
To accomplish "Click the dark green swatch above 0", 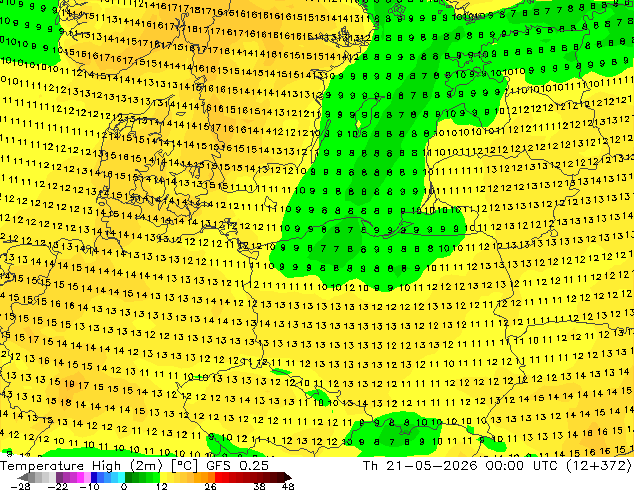I will 129,477.
